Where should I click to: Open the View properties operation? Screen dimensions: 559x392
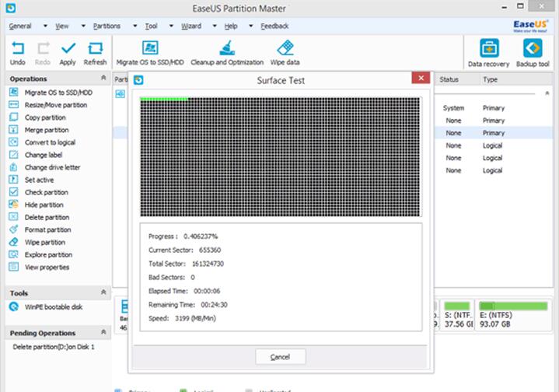(x=39, y=268)
